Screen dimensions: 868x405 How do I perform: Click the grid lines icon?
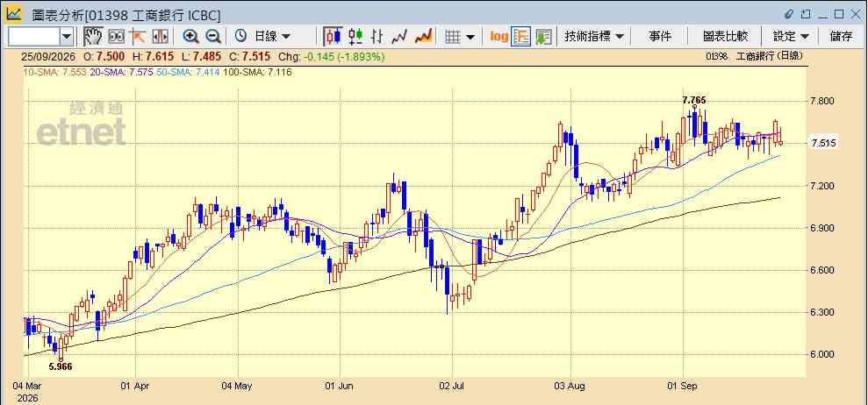pos(454,37)
